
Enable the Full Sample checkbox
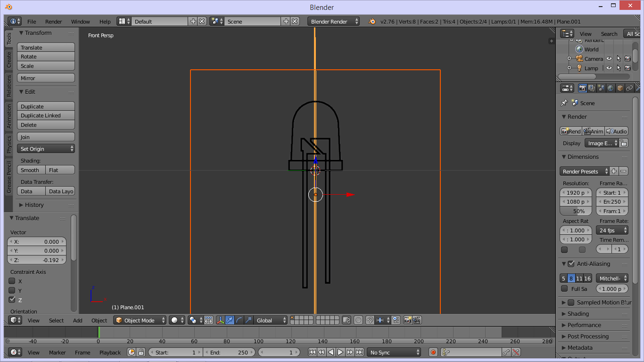[x=564, y=288]
